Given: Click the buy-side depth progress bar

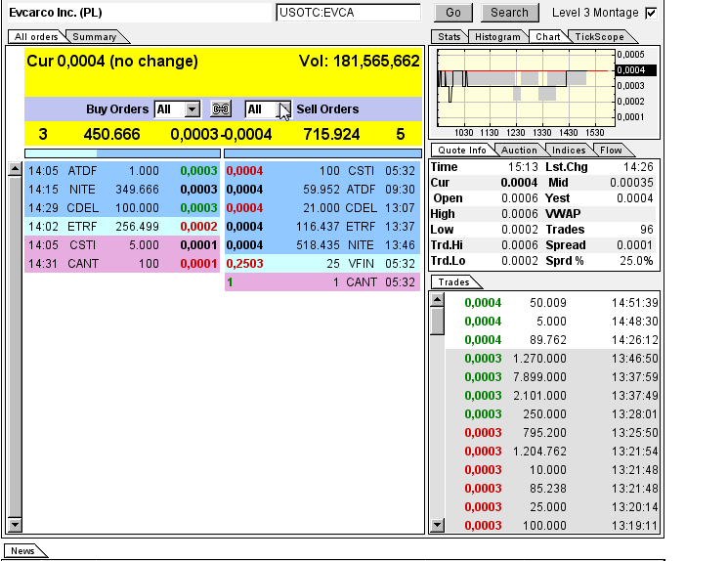Looking at the screenshot, I should click(122, 153).
